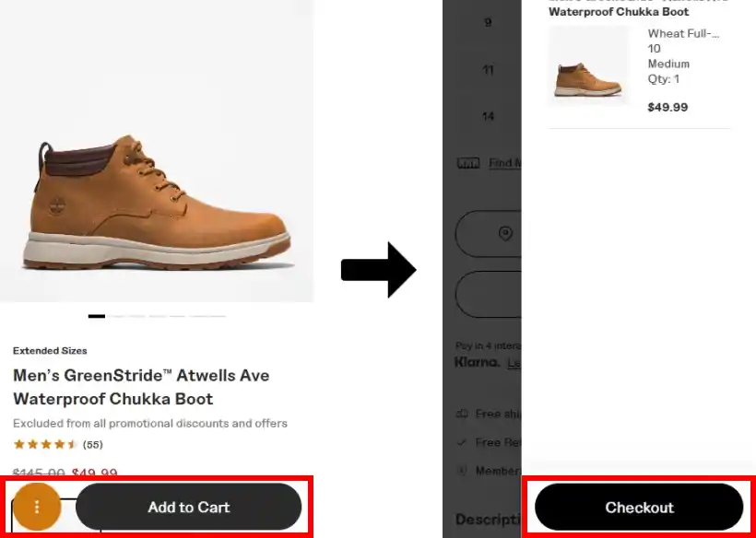Select the first image carousel indicator

pos(97,316)
